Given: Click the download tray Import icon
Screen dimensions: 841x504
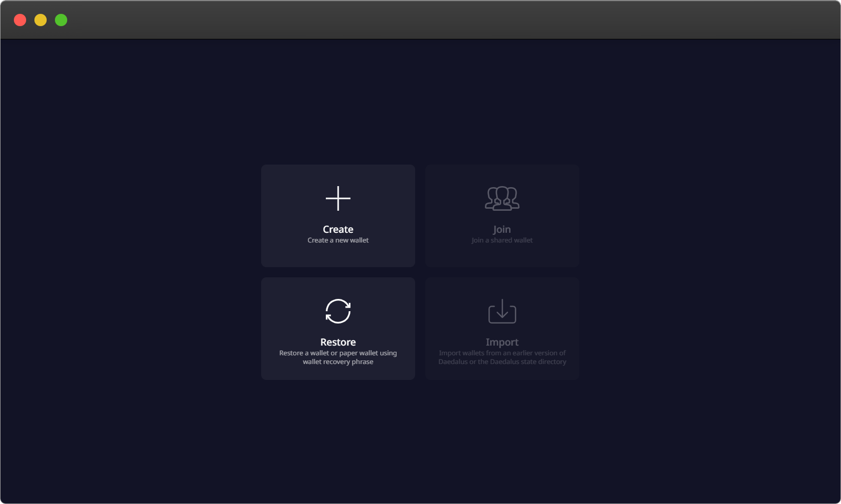Looking at the screenshot, I should [502, 311].
